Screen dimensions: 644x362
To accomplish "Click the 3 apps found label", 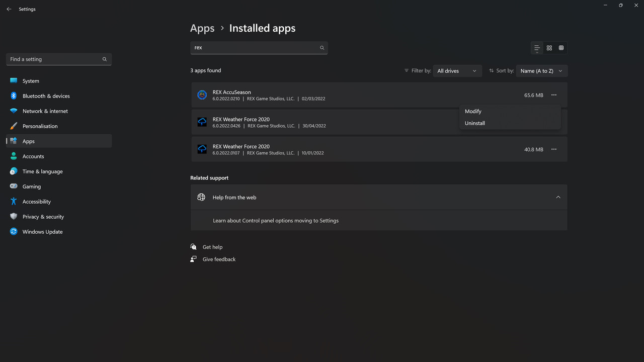I will 206,70.
